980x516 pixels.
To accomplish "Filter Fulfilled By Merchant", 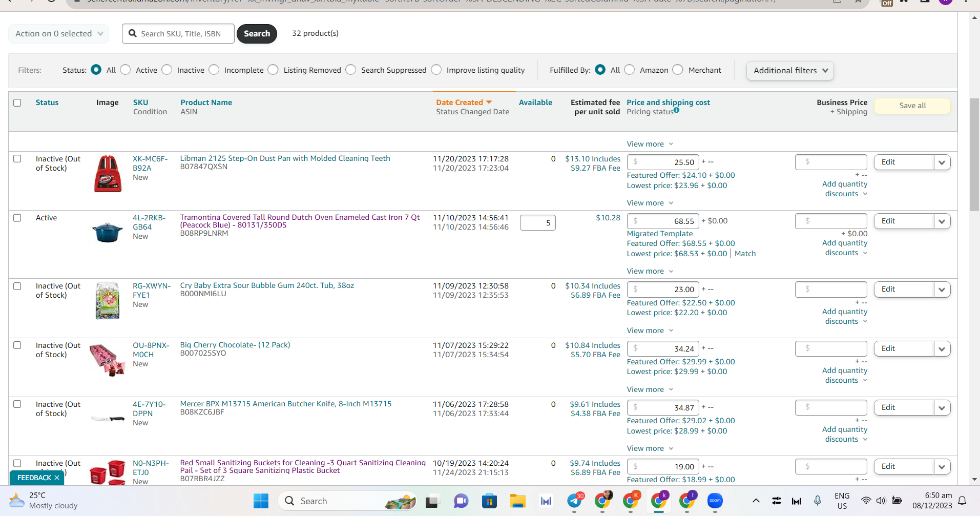I will pyautogui.click(x=678, y=70).
